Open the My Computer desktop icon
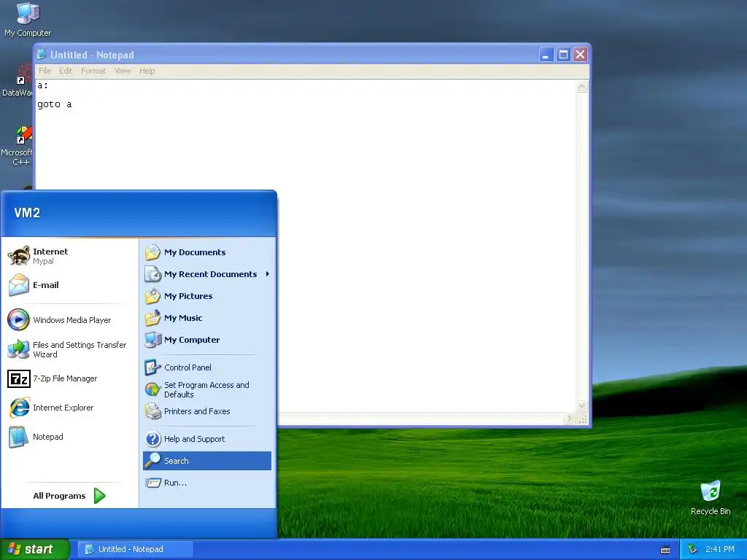Viewport: 747px width, 560px height. click(x=28, y=19)
